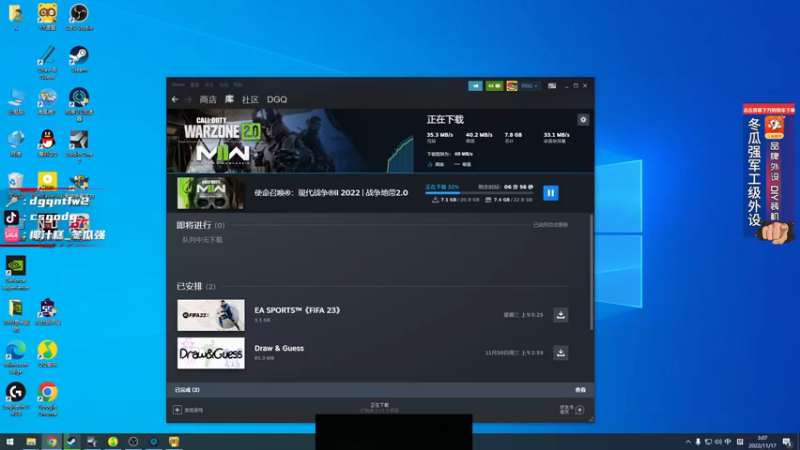Open download settings gear icon
The height and width of the screenshot is (450, 800).
click(583, 119)
